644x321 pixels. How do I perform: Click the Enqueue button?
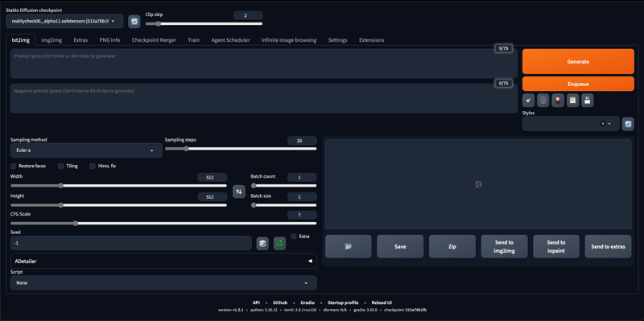pyautogui.click(x=578, y=84)
